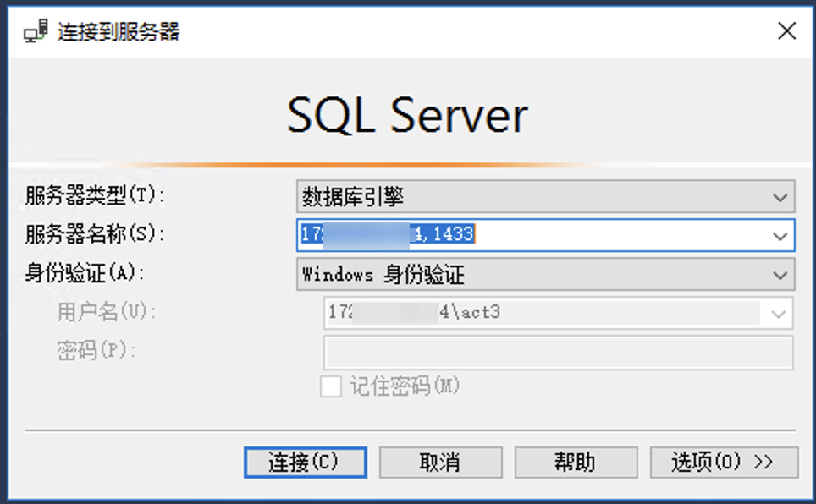This screenshot has height=504, width=816.
Task: Click the 用户名(U) label
Action: pyautogui.click(x=108, y=312)
